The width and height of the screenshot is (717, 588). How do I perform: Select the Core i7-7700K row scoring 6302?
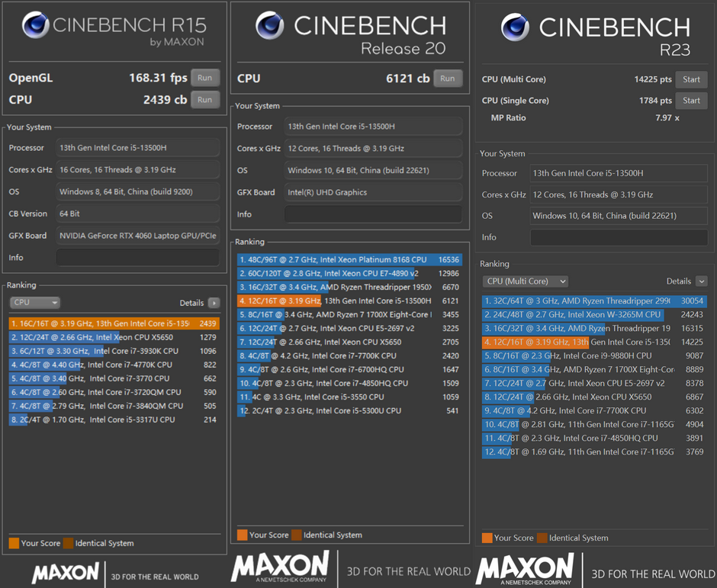click(x=594, y=410)
